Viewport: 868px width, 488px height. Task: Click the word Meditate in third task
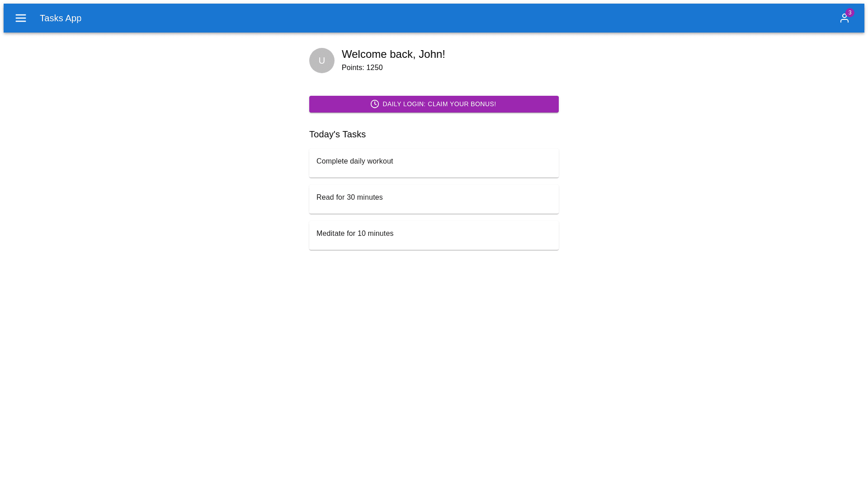pyautogui.click(x=330, y=234)
